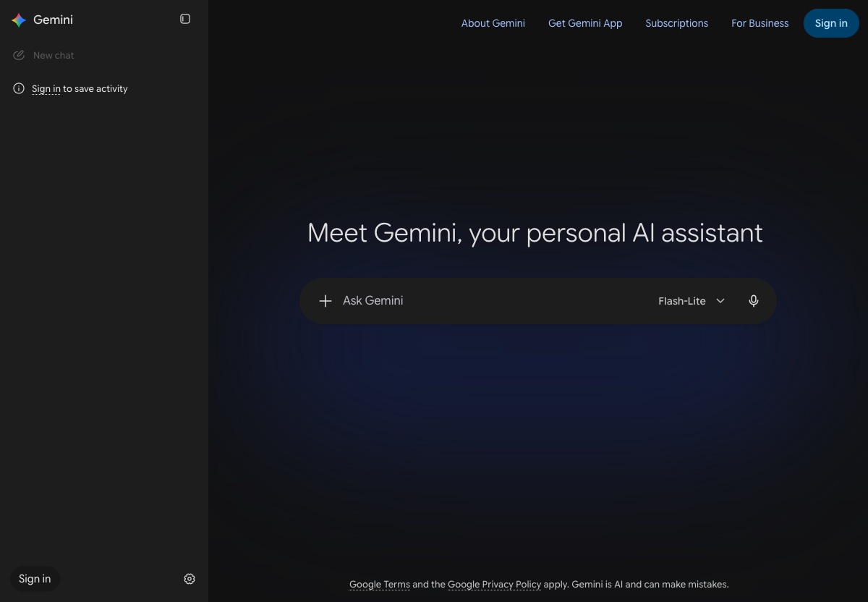Open settings via the gear icon
868x602 pixels.
(190, 579)
